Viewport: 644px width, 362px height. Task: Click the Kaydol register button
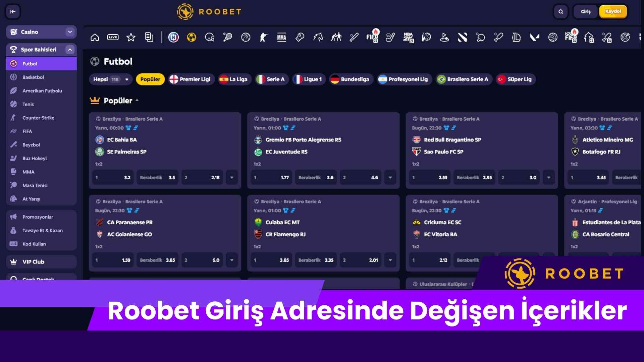[x=613, y=12]
